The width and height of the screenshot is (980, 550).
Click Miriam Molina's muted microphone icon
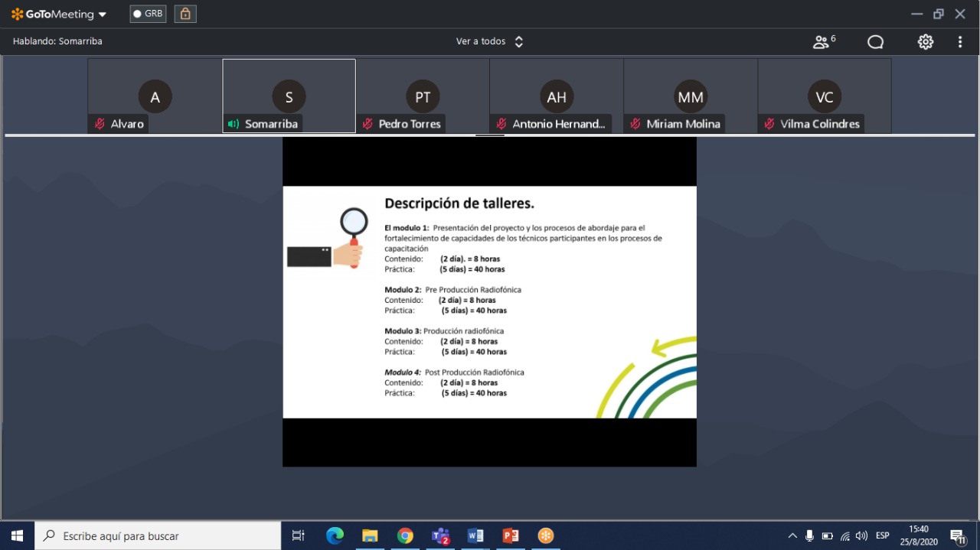click(635, 124)
